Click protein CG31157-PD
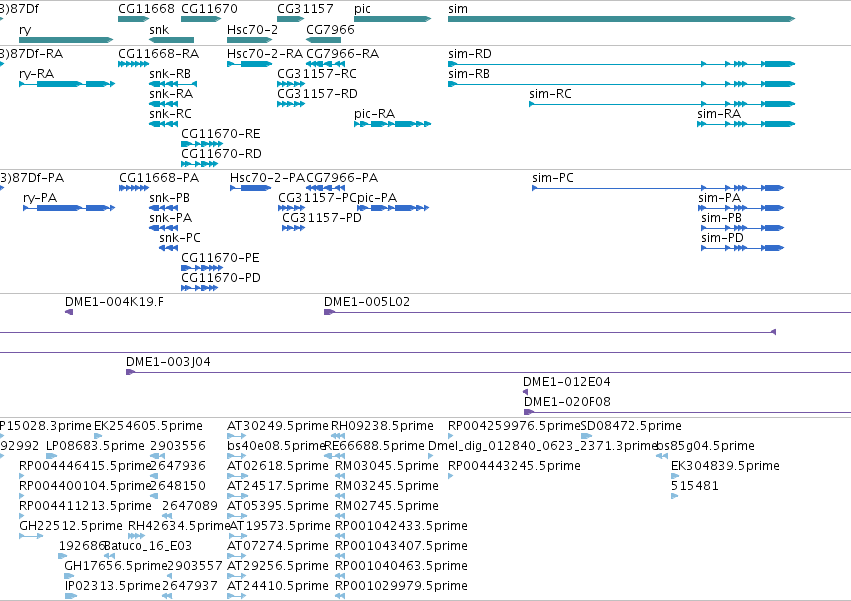 click(294, 228)
